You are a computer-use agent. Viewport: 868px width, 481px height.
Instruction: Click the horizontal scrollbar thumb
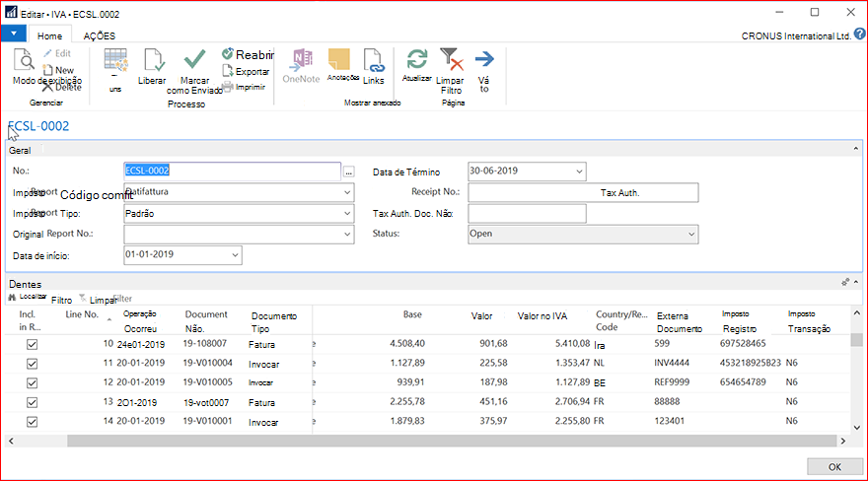[451, 441]
